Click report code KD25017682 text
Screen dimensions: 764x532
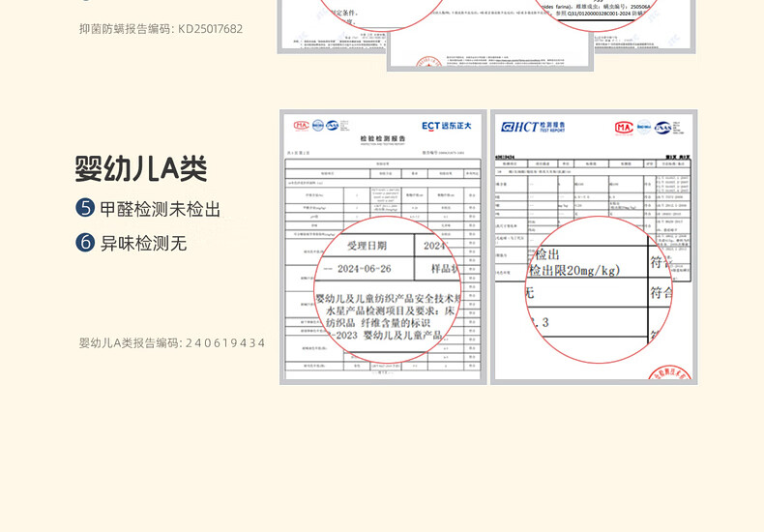click(162, 29)
